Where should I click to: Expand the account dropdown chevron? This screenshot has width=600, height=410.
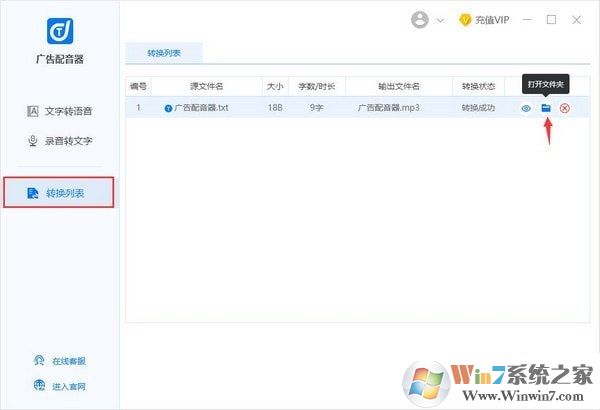440,20
